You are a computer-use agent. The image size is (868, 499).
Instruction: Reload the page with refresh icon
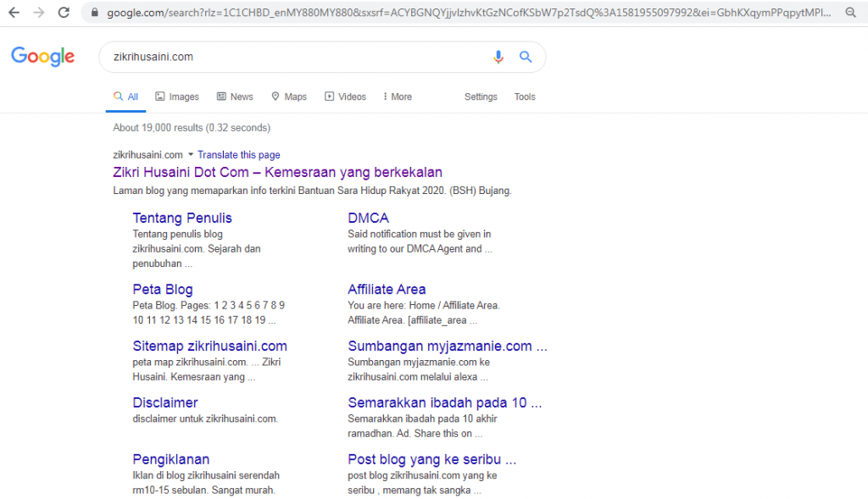pos(64,13)
